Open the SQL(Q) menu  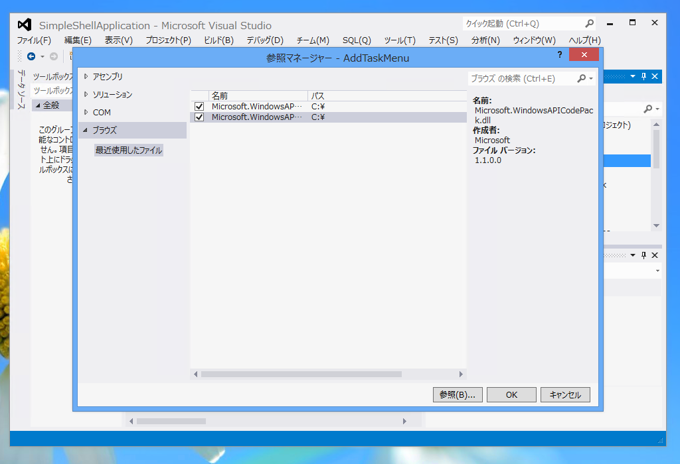coord(356,40)
